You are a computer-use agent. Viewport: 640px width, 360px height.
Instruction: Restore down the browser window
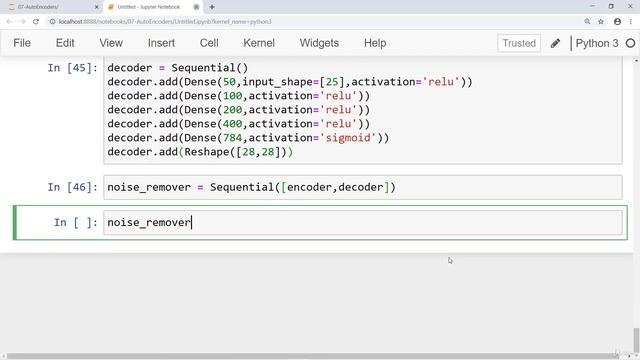tap(611, 7)
